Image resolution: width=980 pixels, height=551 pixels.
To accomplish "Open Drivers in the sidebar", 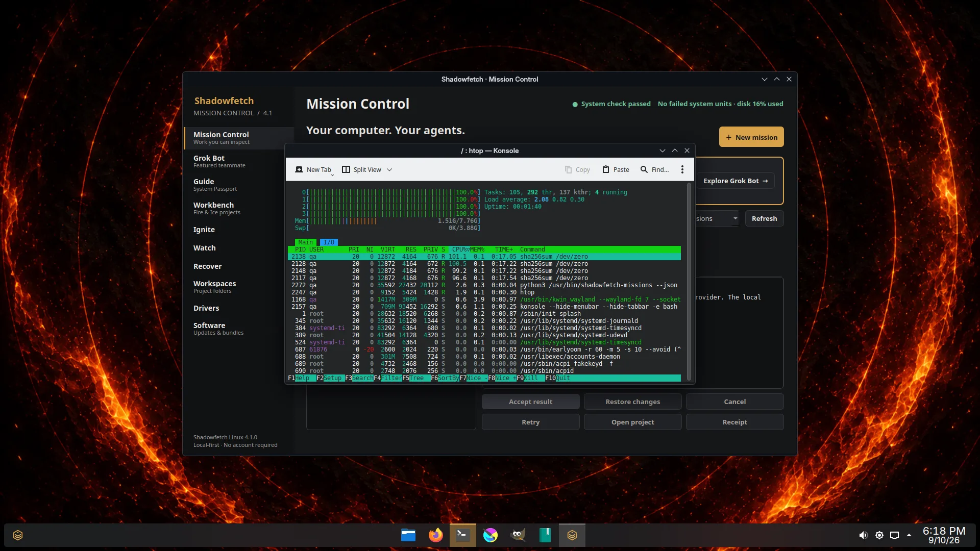I will pyautogui.click(x=239, y=308).
